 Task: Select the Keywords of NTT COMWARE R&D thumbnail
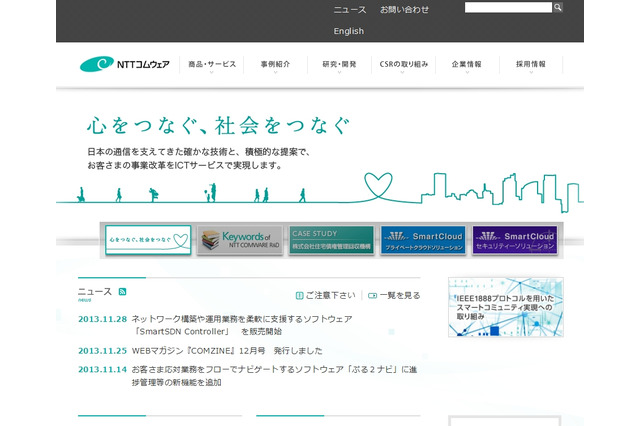[240, 240]
